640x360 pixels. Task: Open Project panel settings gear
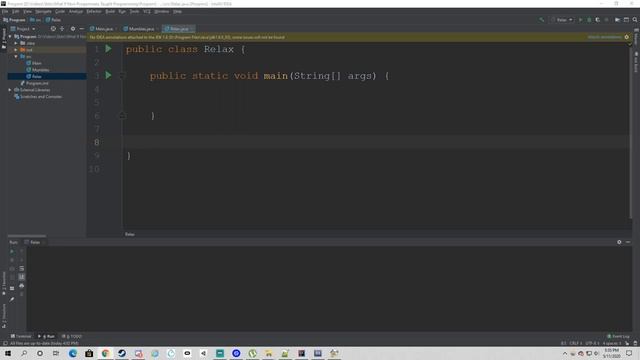(73, 29)
